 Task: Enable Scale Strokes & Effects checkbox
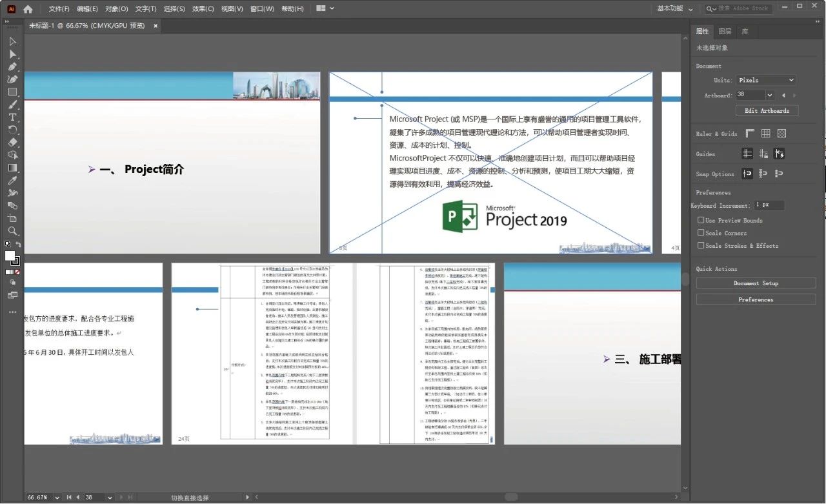coord(701,245)
